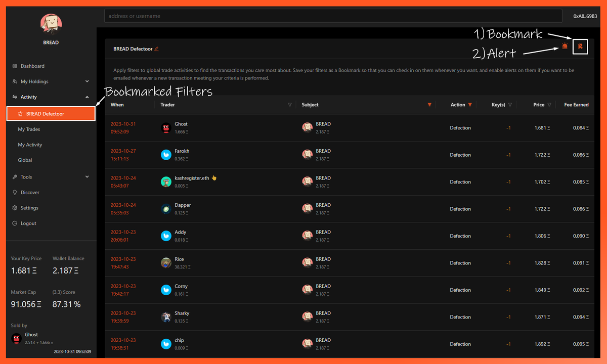
Task: Open the Trader column filter
Action: [x=289, y=105]
